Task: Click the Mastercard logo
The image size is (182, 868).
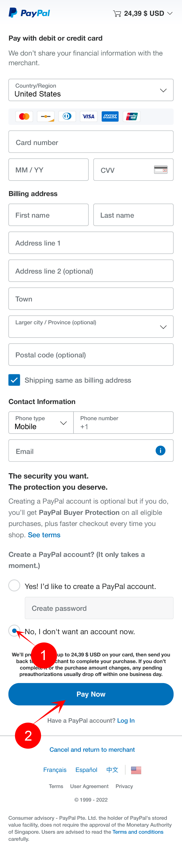Action: [x=24, y=117]
